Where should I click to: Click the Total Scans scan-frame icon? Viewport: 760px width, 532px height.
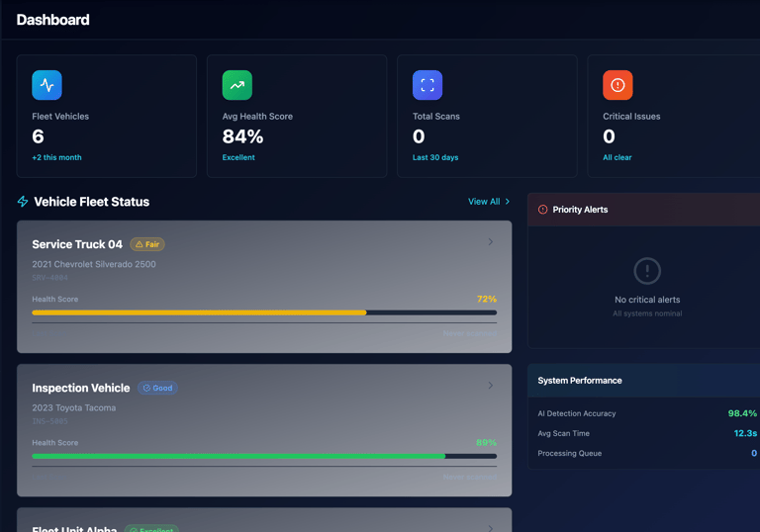click(x=427, y=85)
